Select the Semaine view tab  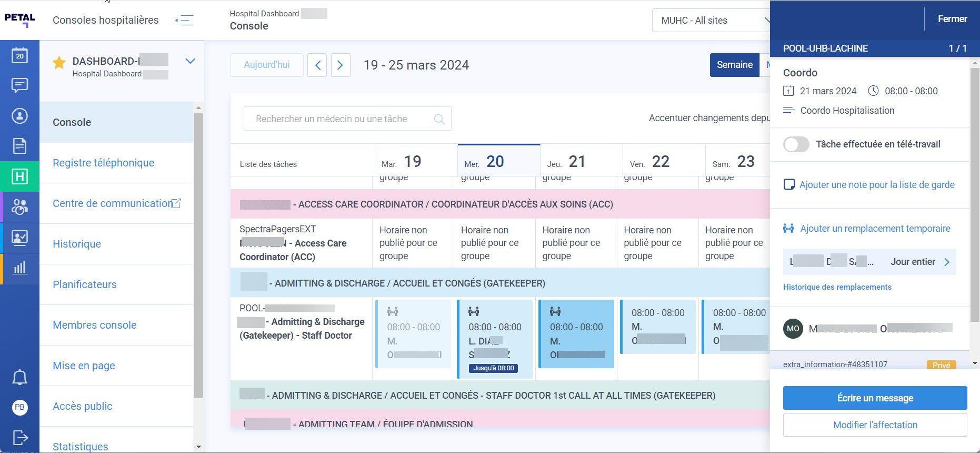[x=735, y=65]
